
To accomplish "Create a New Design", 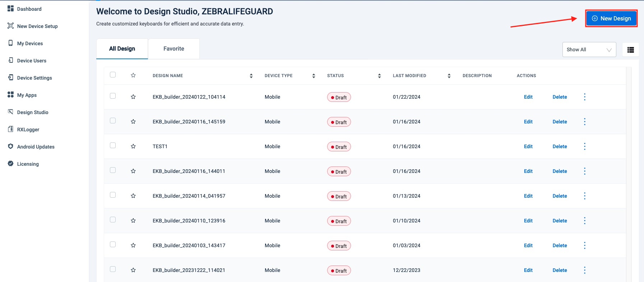I will [611, 19].
